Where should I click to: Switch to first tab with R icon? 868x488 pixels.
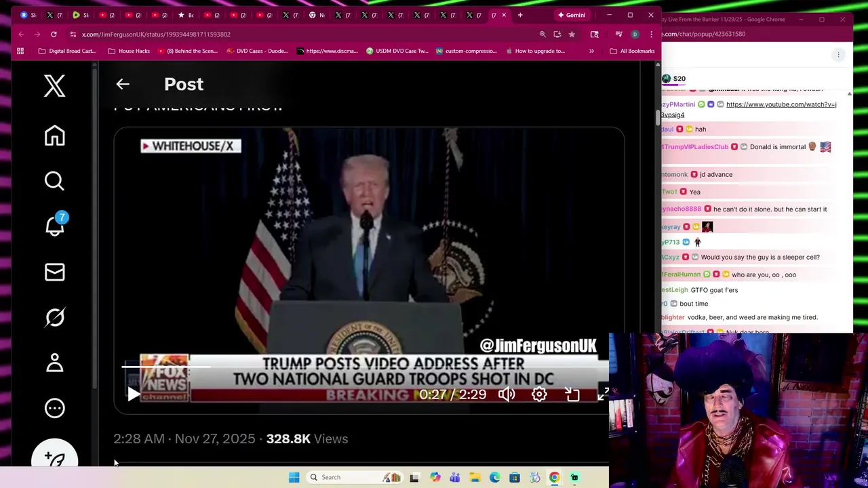tap(28, 15)
